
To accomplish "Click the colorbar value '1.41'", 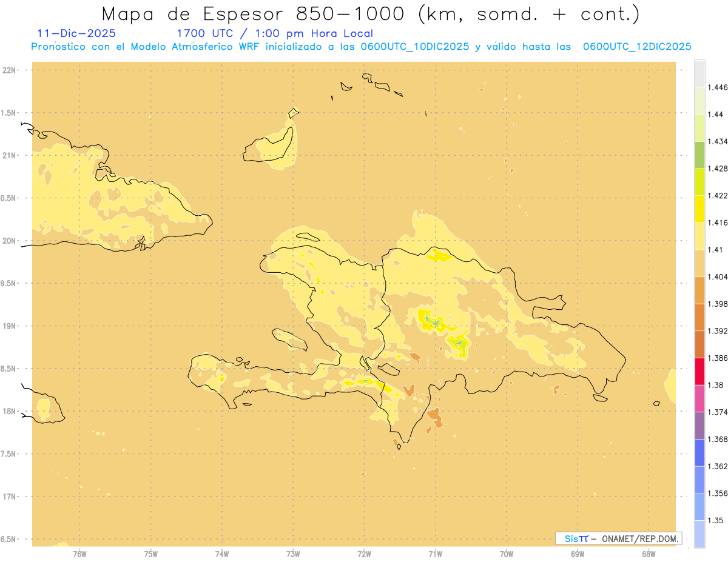I will [716, 250].
